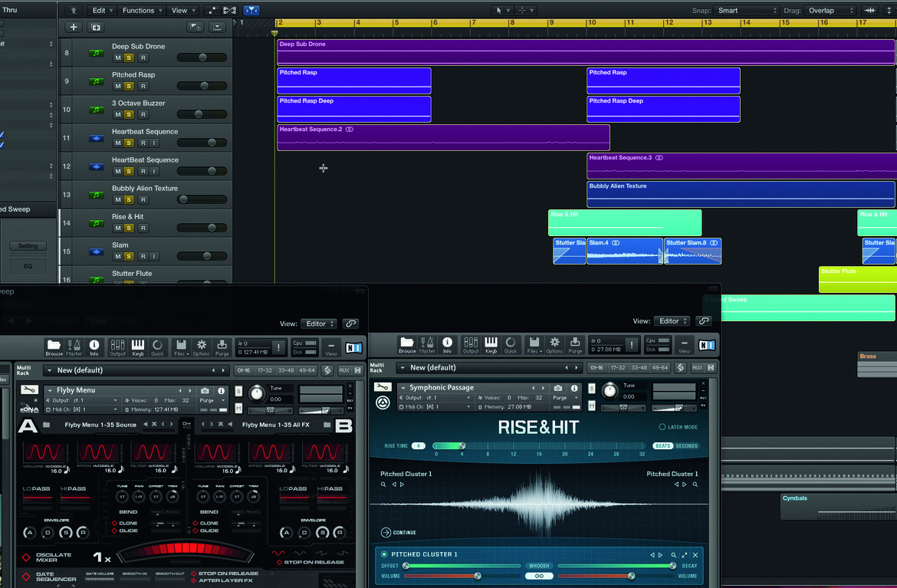The height and width of the screenshot is (588, 897).
Task: Click the Master icon in the Rise & Hit Kontakt window
Action: pyautogui.click(x=427, y=345)
